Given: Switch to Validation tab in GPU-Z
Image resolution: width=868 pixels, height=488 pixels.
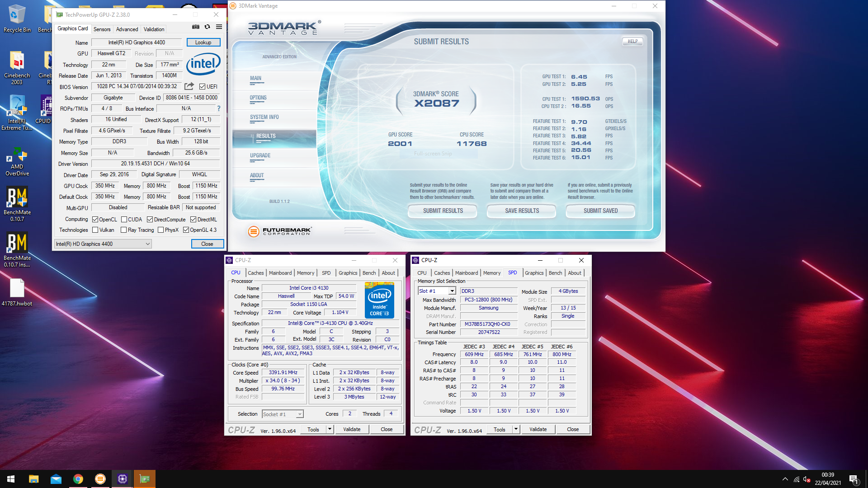Looking at the screenshot, I should point(154,29).
